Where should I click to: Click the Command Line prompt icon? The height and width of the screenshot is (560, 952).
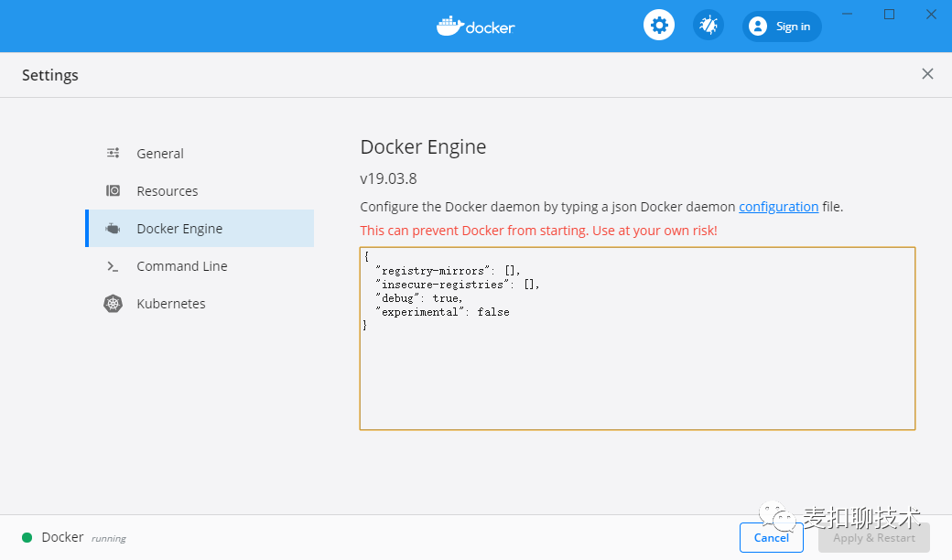113,266
